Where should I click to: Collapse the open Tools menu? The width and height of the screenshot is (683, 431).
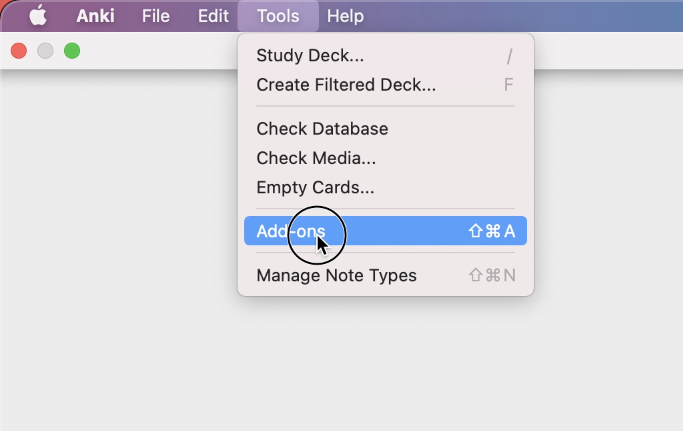pyautogui.click(x=278, y=16)
